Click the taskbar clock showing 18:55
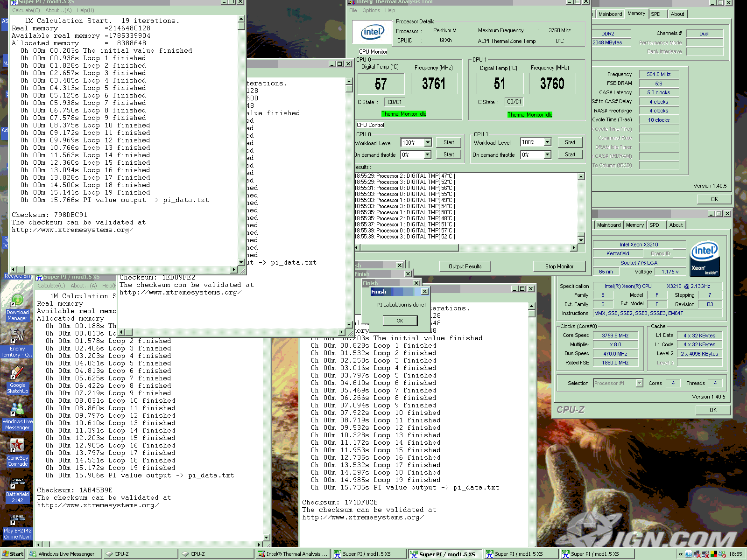The height and width of the screenshot is (560, 747). 736,554
